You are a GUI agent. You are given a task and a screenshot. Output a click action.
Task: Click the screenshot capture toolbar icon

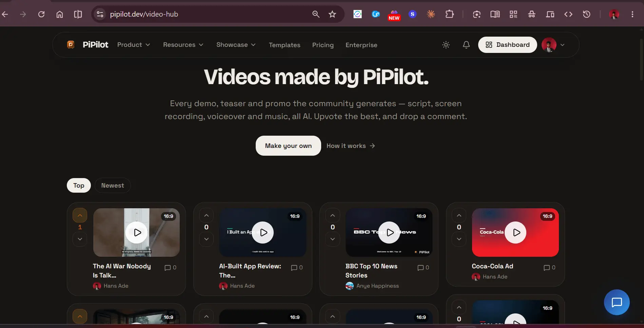click(477, 14)
